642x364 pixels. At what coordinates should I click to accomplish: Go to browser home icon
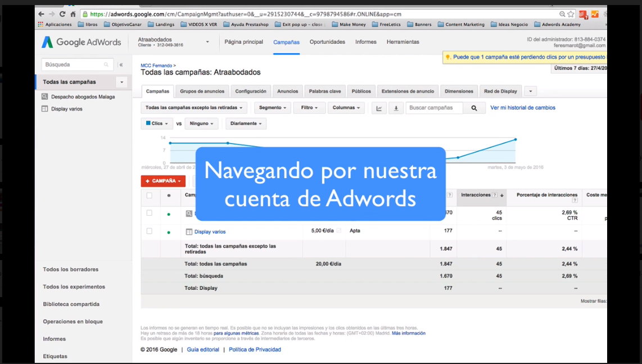[73, 14]
